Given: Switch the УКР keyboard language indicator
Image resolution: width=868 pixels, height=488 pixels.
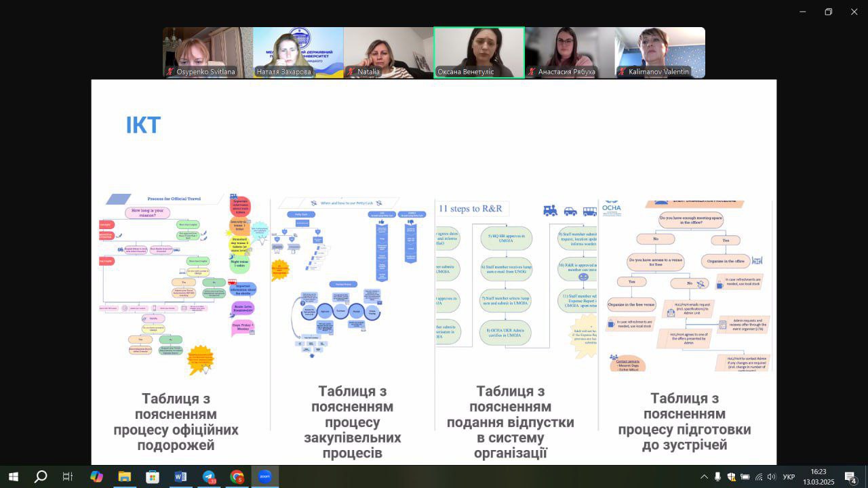Looking at the screenshot, I should [789, 477].
